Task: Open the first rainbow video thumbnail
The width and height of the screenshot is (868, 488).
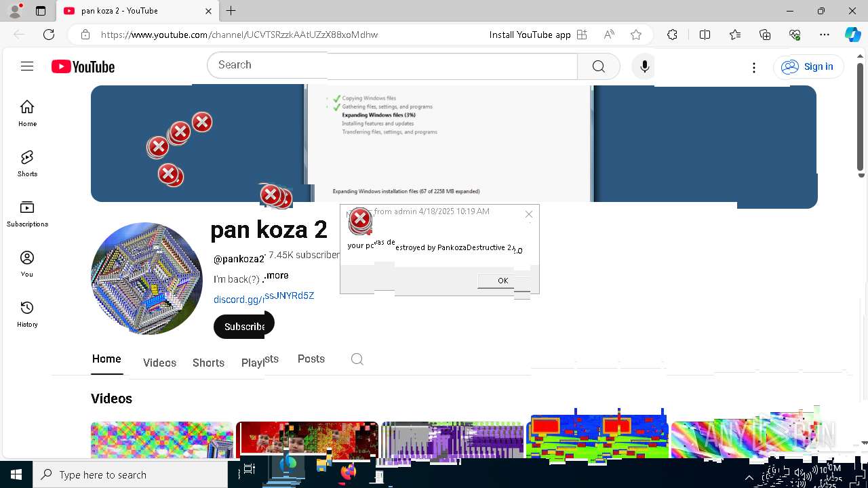Action: point(161,440)
